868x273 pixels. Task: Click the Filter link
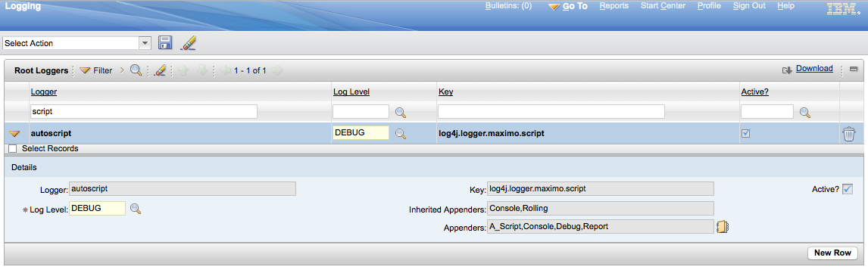pyautogui.click(x=102, y=70)
